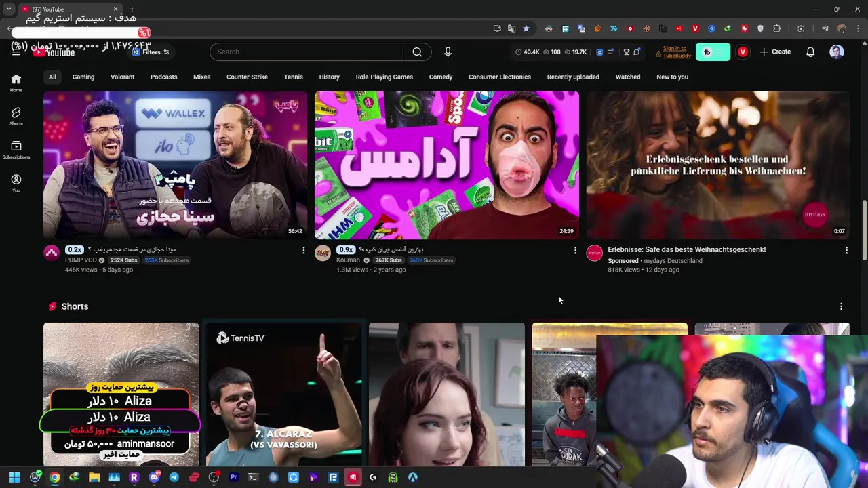Viewport: 868px width, 488px height.
Task: Open OBS Studio from the taskbar
Action: (214, 477)
